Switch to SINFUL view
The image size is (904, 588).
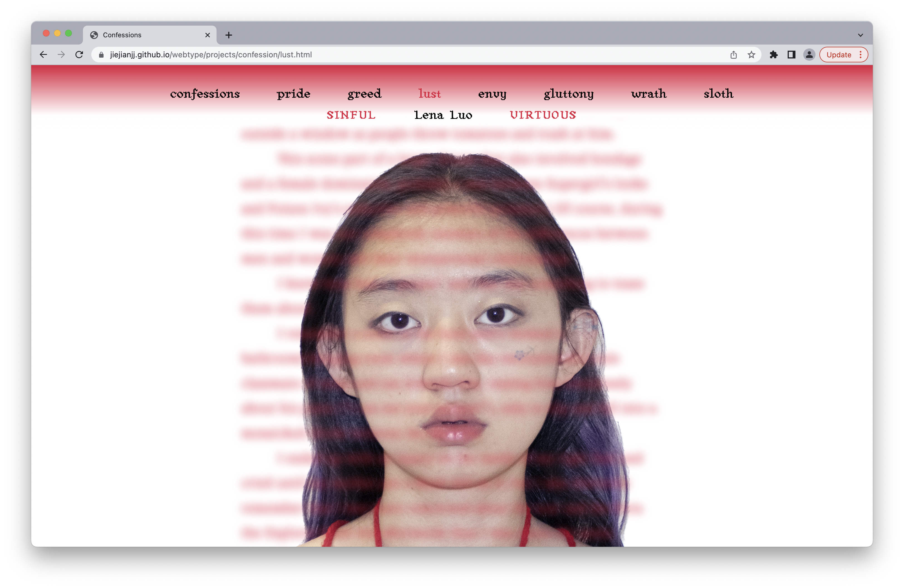pyautogui.click(x=351, y=115)
